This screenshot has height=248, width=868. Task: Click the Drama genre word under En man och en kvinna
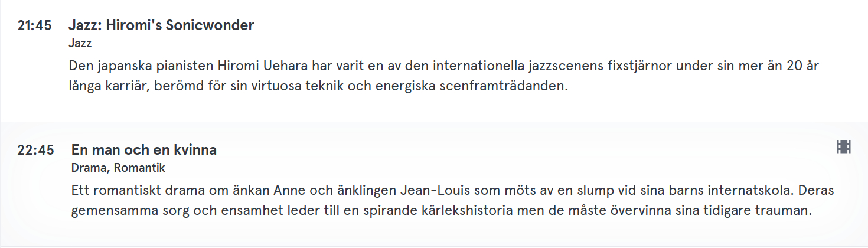tap(89, 168)
